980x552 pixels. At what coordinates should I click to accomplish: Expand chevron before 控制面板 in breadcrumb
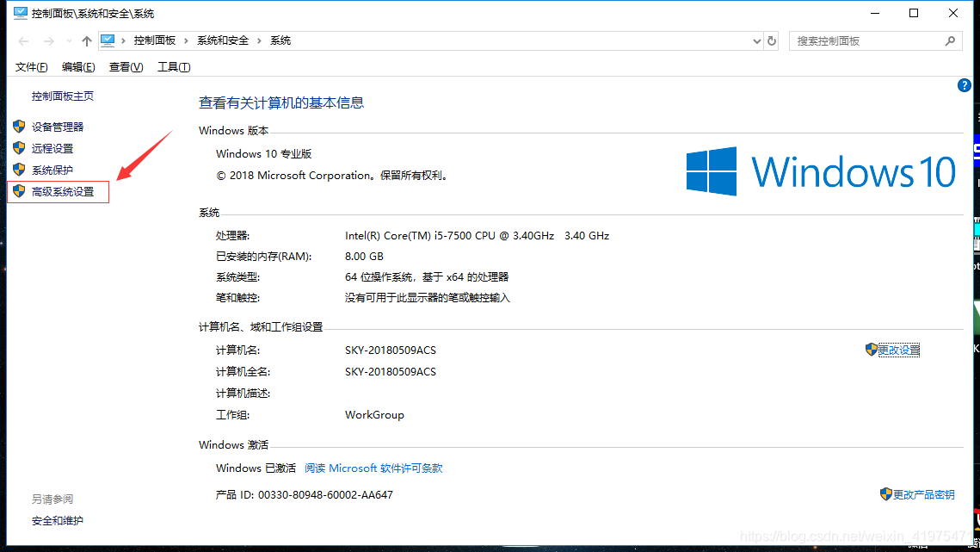click(x=123, y=40)
